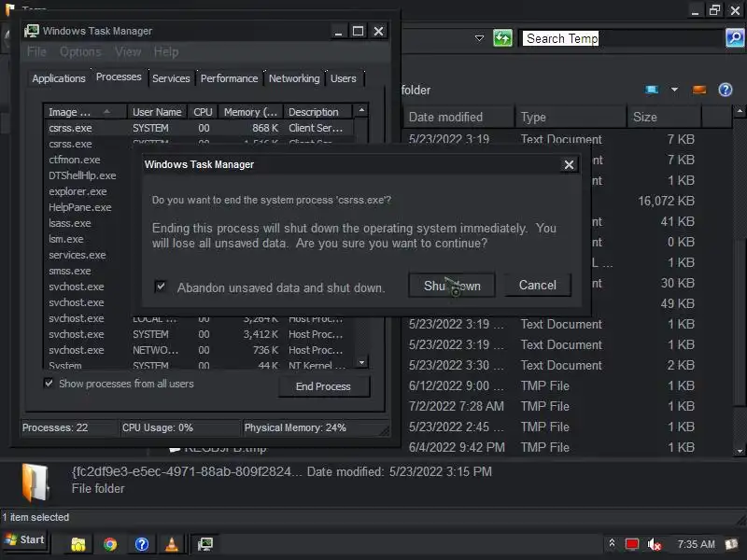
Task: Select the svchost.exe NETWO... process row
Action: pyautogui.click(x=199, y=350)
